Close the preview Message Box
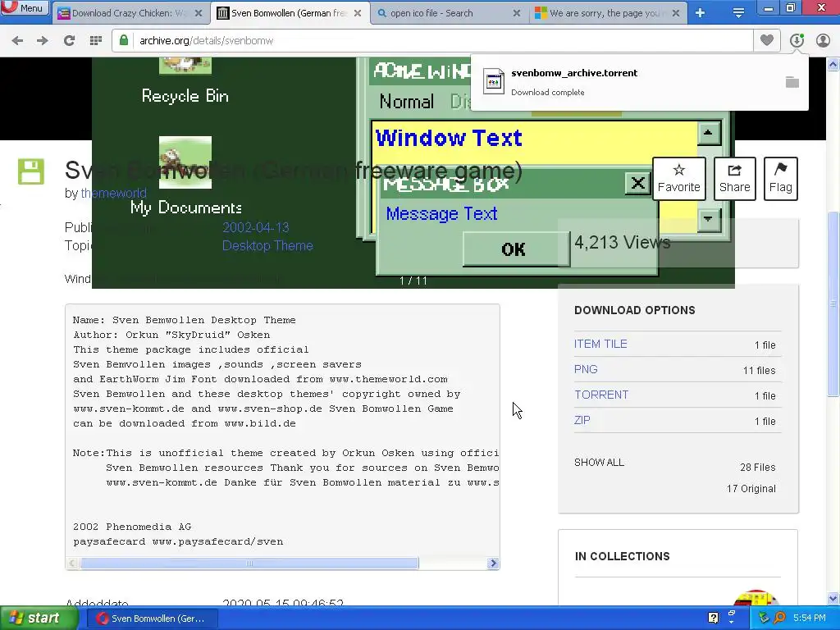 [x=637, y=183]
